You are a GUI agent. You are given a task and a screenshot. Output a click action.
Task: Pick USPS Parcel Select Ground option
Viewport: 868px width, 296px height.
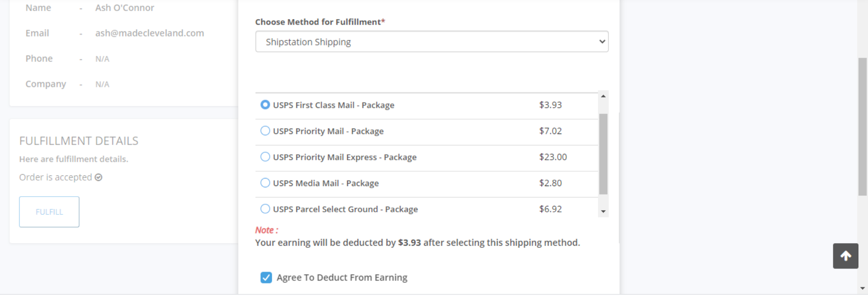tap(265, 209)
